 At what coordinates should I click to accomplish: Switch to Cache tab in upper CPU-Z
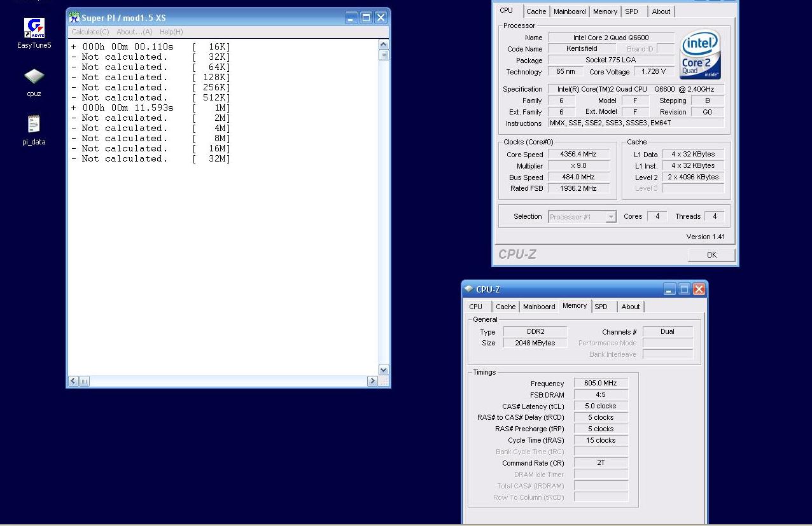coord(536,11)
